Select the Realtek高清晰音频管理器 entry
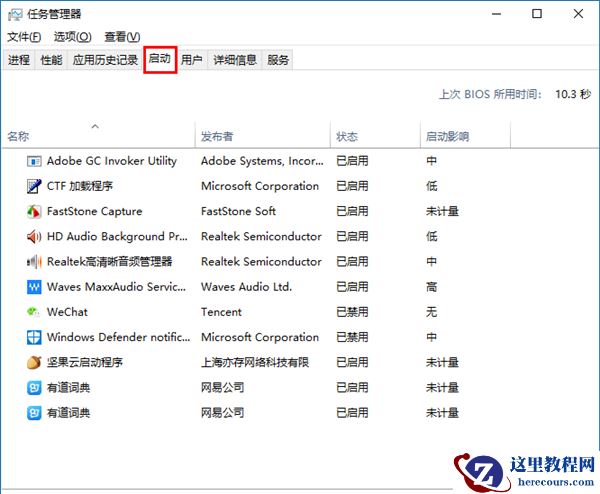The height and width of the screenshot is (494, 600). pos(109,262)
